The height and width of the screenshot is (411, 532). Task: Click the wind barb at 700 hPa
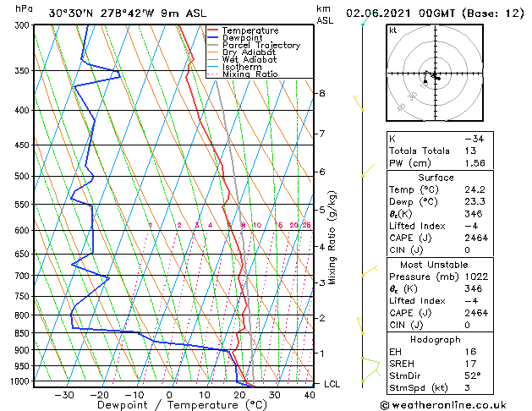369,271
